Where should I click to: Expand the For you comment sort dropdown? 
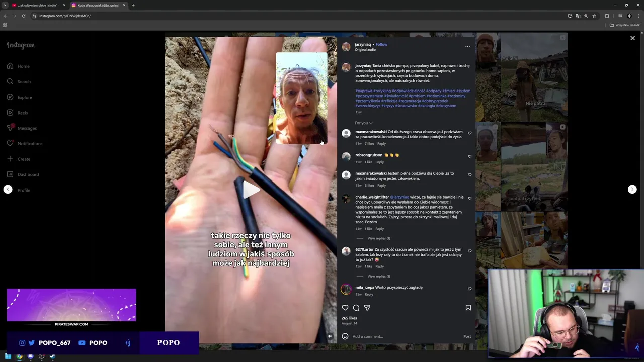(364, 123)
